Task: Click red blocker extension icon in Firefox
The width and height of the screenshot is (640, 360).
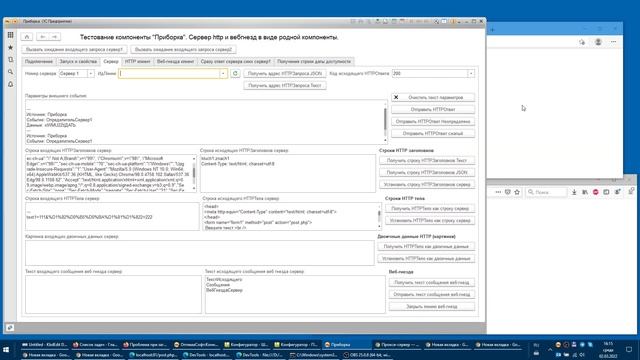Action: coord(596,192)
